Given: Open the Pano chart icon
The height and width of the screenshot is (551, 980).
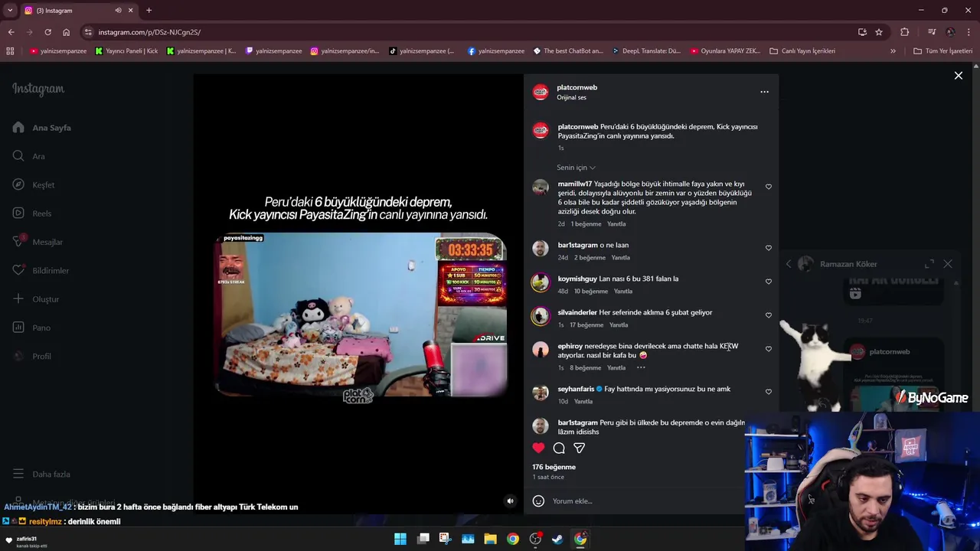Looking at the screenshot, I should pyautogui.click(x=18, y=328).
